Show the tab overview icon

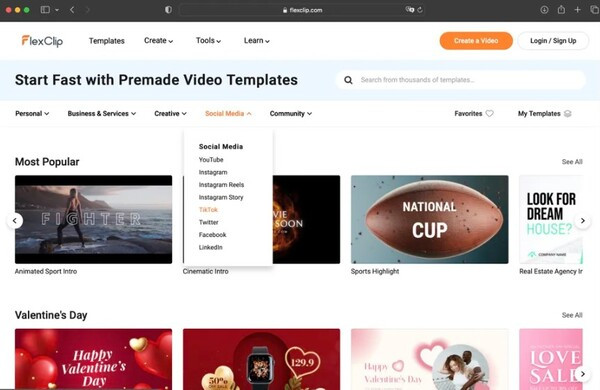[595, 10]
